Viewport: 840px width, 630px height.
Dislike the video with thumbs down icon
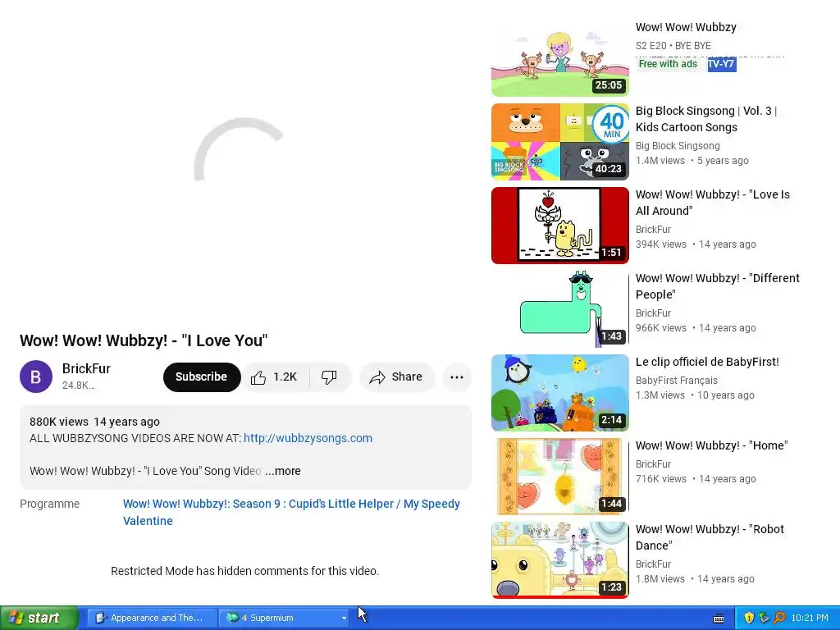pyautogui.click(x=330, y=377)
